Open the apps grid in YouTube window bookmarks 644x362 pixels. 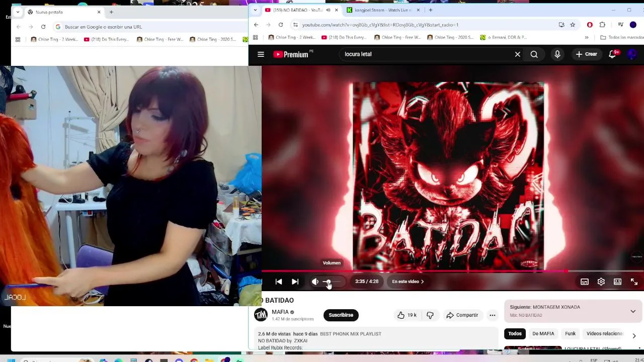coord(255,37)
